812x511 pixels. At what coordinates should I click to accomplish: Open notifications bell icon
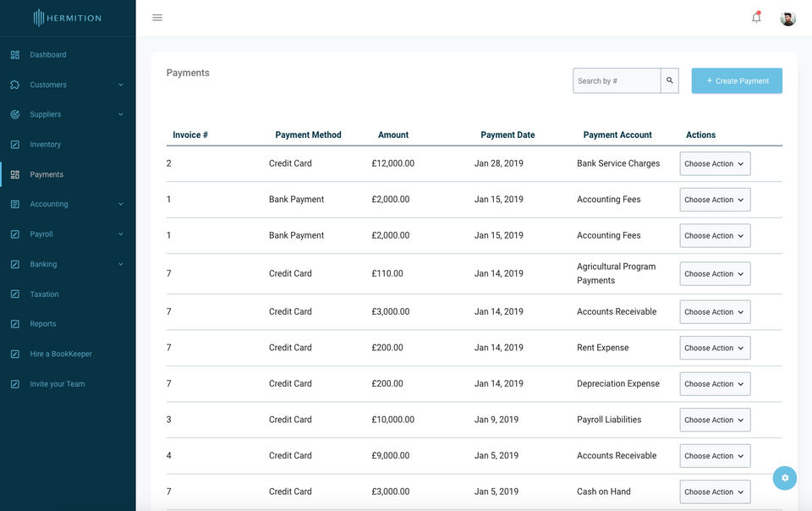click(756, 18)
